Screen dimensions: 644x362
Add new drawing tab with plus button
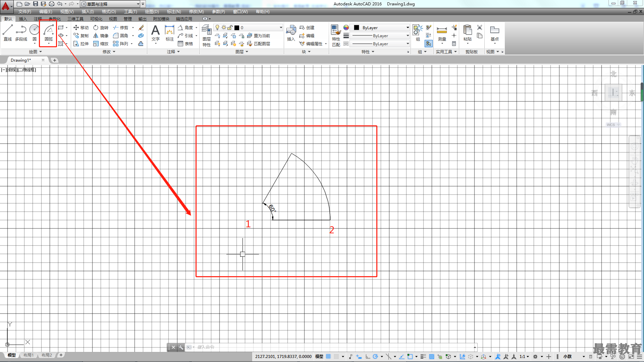pyautogui.click(x=55, y=60)
